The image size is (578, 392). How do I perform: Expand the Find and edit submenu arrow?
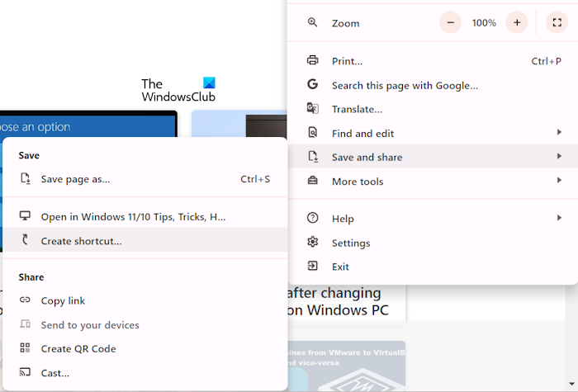(x=559, y=133)
